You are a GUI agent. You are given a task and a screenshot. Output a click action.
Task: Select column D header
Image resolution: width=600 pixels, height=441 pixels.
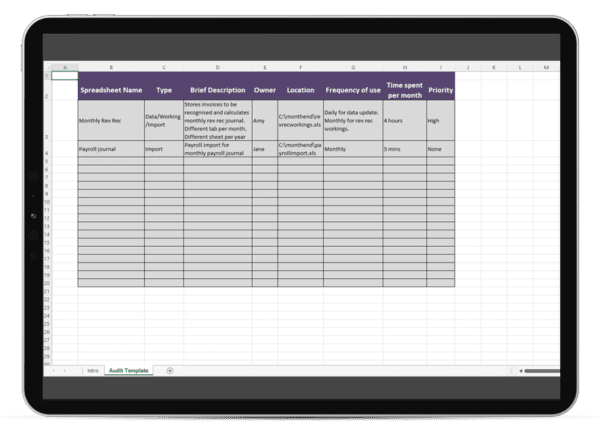tap(218, 67)
